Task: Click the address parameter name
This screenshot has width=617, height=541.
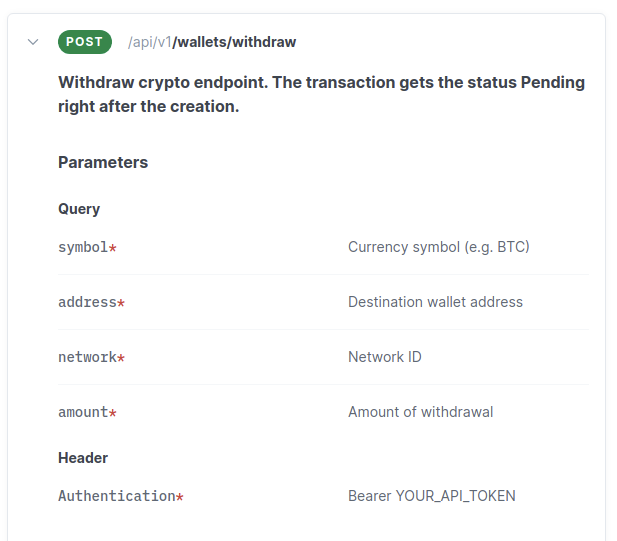Action: (87, 302)
